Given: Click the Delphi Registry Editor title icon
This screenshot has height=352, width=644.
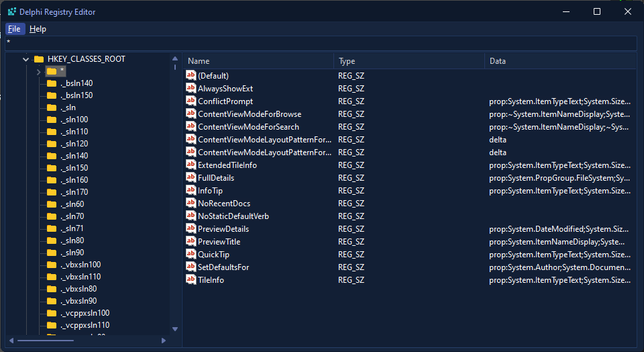Looking at the screenshot, I should (11, 11).
